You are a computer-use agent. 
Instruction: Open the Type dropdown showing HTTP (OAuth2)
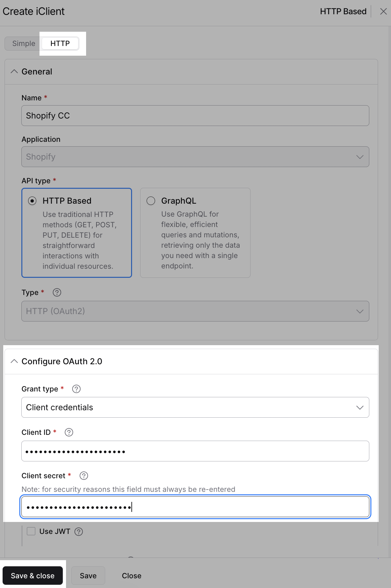pyautogui.click(x=195, y=311)
